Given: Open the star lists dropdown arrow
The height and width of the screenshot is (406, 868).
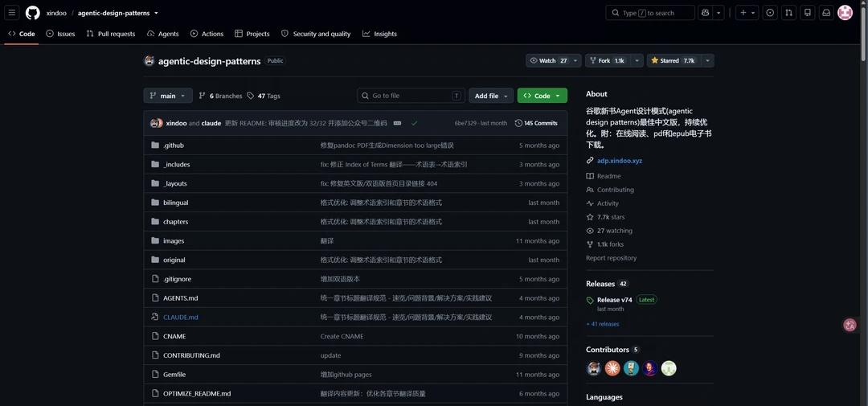Looking at the screenshot, I should (x=707, y=61).
